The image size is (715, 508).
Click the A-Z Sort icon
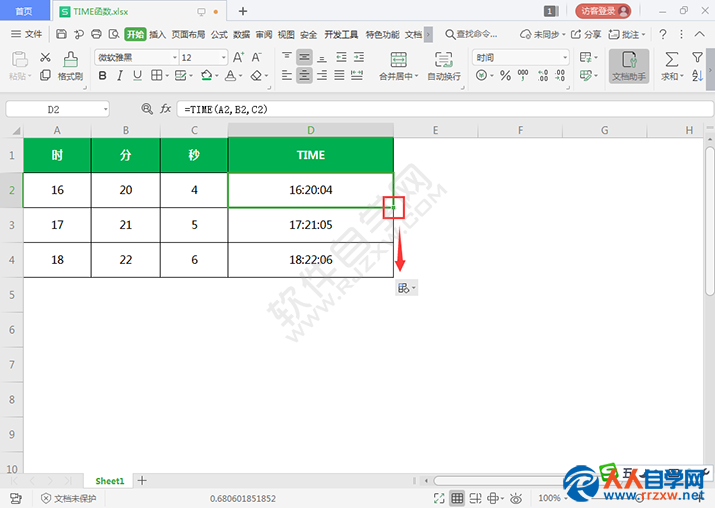tap(697, 76)
